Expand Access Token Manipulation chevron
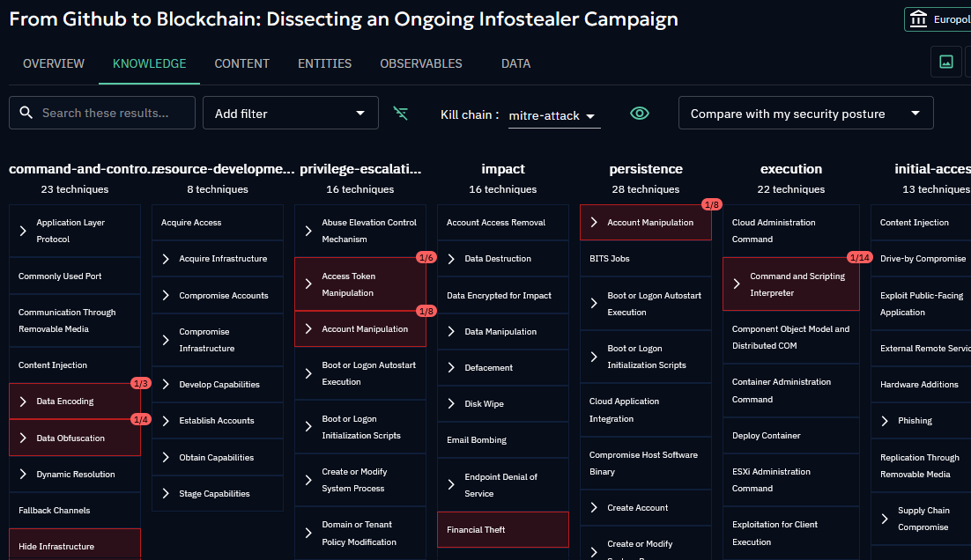The height and width of the screenshot is (560, 971). (x=308, y=284)
